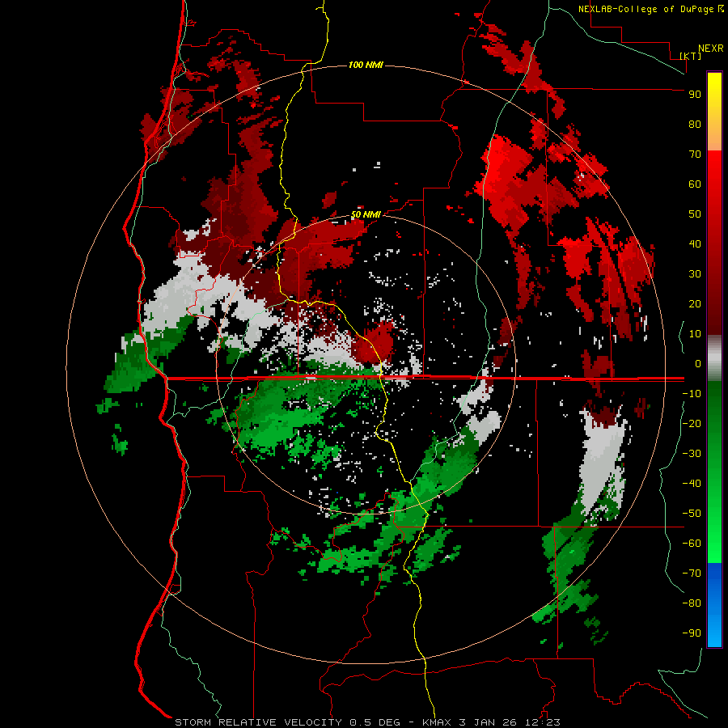
Task: Click the 50 NMI range ring label
Action: (366, 214)
